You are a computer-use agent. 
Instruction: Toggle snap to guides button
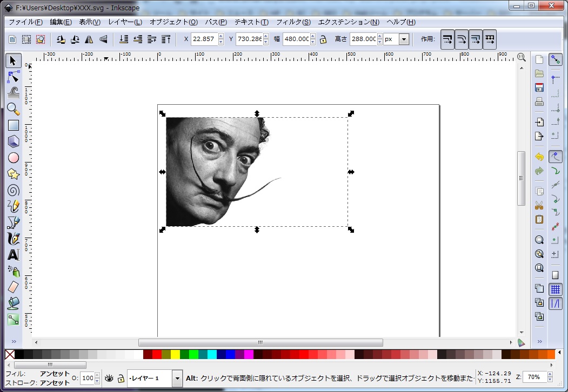point(556,303)
